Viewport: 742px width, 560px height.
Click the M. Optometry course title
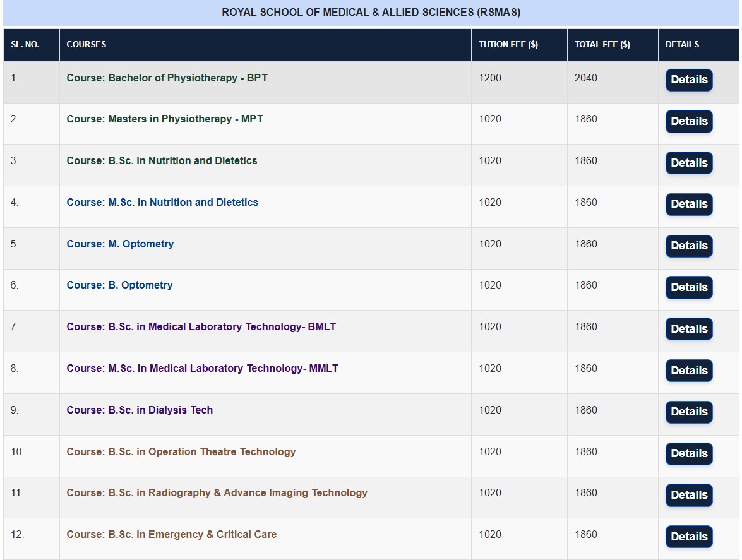[120, 244]
